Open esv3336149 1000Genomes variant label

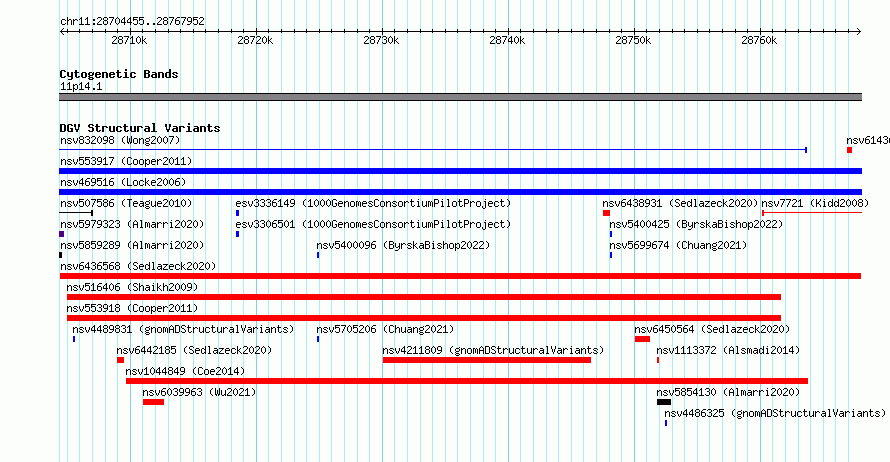pyautogui.click(x=373, y=203)
